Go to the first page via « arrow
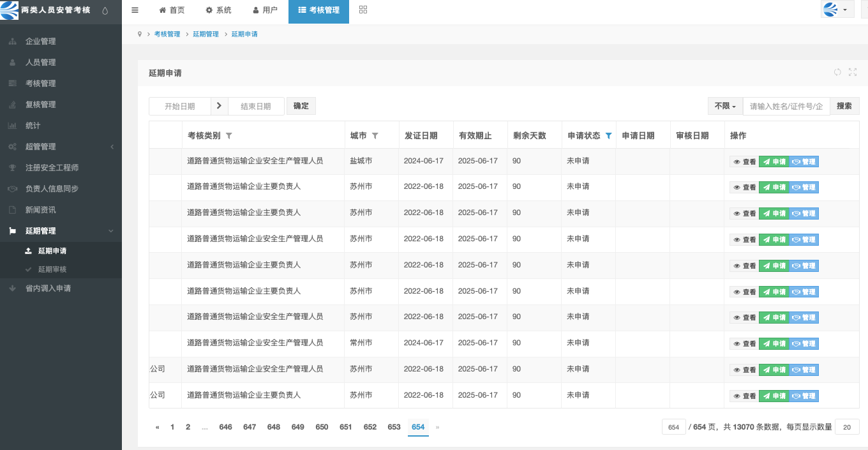 tap(157, 427)
